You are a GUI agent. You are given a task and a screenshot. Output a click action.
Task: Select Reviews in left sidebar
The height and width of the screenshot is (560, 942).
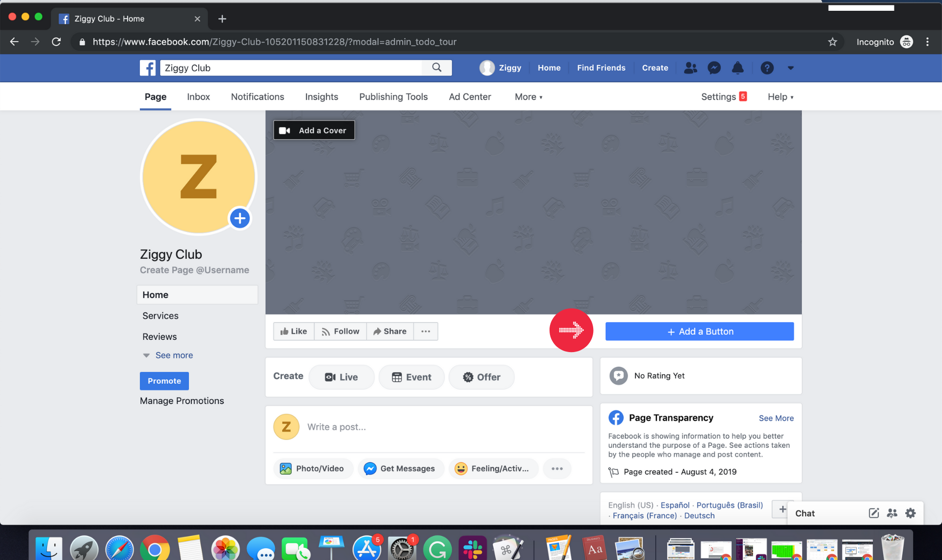tap(159, 337)
